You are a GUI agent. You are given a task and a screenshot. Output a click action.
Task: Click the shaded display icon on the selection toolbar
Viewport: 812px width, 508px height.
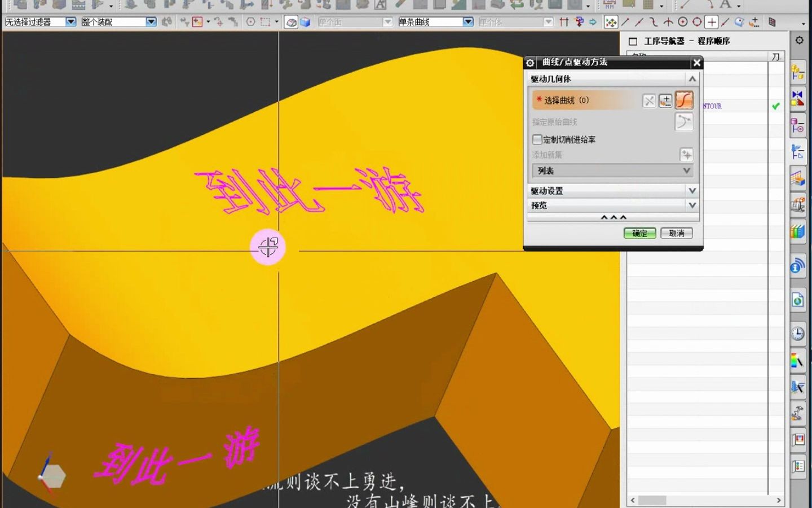tap(291, 22)
